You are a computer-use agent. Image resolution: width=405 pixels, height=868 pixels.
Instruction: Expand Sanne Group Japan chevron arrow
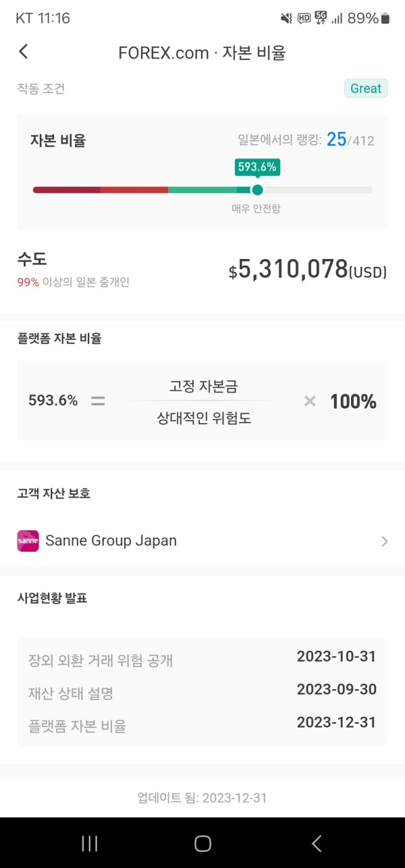tap(384, 541)
